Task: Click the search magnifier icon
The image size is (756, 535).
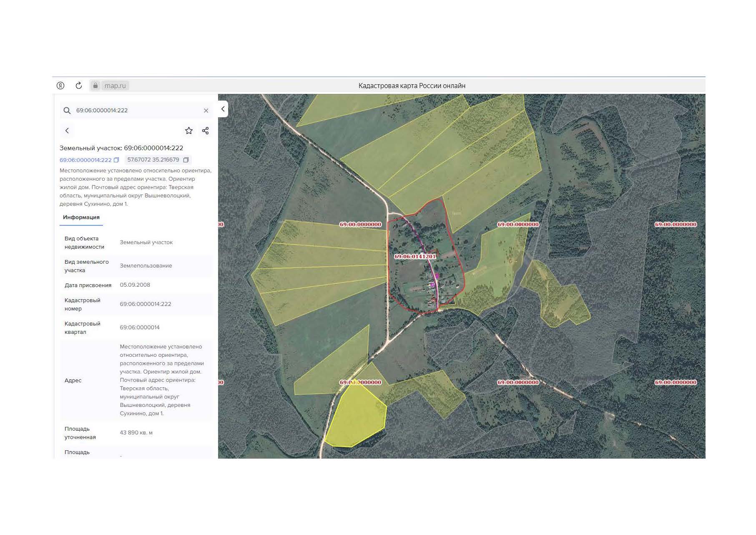Action: click(x=67, y=111)
